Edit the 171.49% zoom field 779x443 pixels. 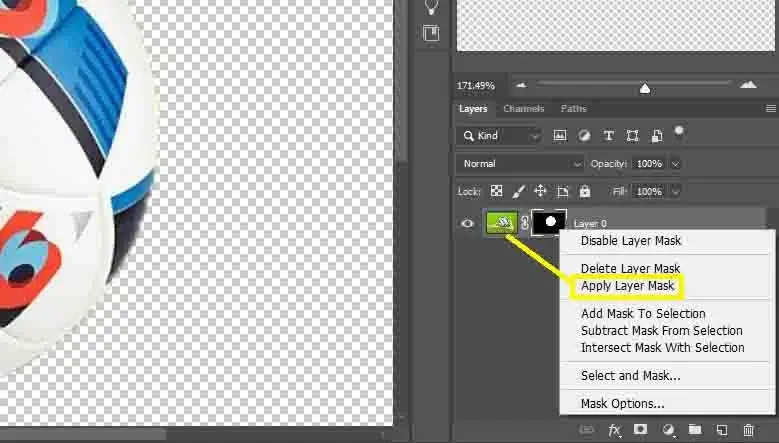click(476, 86)
